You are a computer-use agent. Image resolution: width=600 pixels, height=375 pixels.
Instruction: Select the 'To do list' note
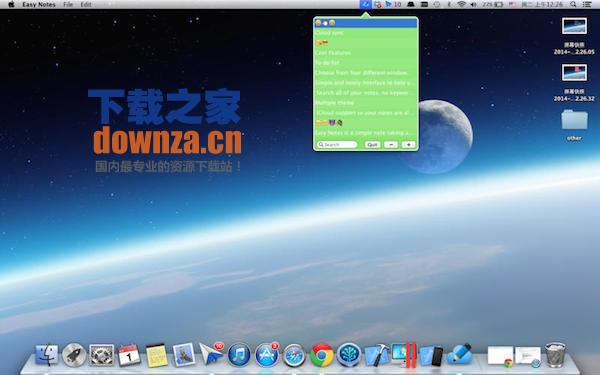coord(365,63)
